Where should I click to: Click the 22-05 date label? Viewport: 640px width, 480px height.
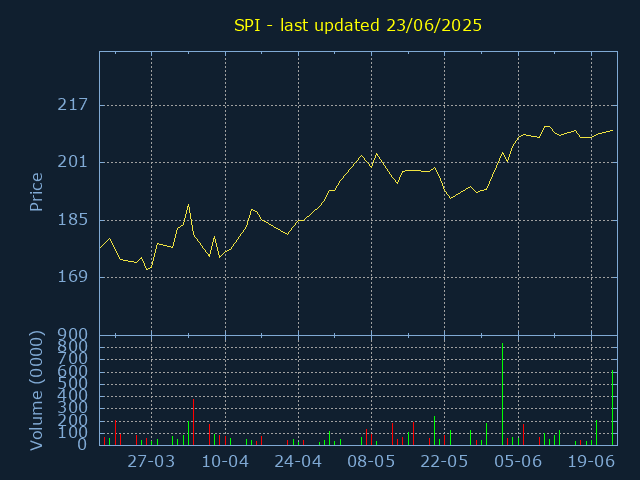click(444, 462)
